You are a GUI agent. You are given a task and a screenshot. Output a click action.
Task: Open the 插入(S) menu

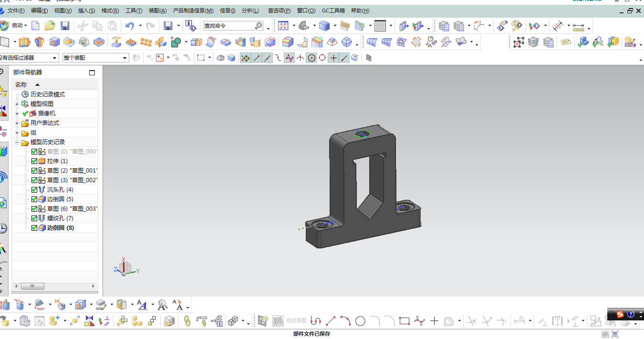click(x=86, y=10)
